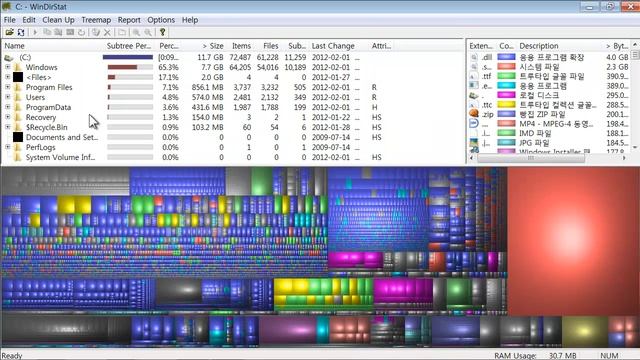Click the large red block in the treemap
The image size is (640, 360).
point(573,241)
